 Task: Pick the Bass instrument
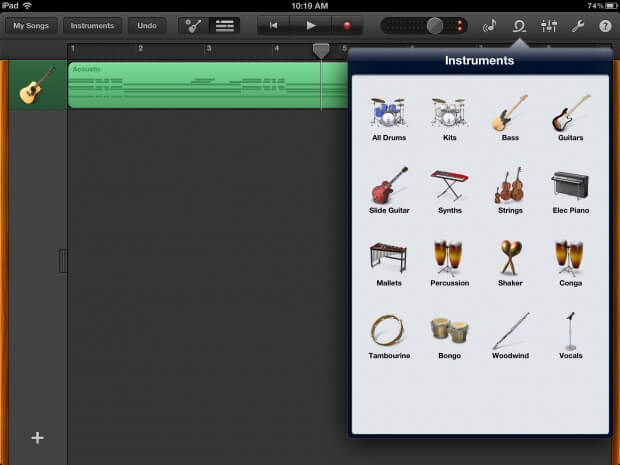coord(510,119)
